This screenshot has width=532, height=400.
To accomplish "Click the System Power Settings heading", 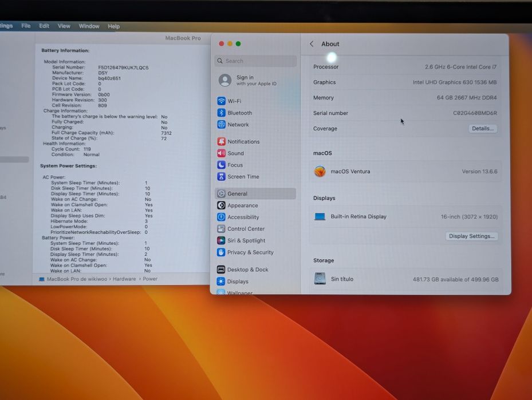I will coord(69,166).
